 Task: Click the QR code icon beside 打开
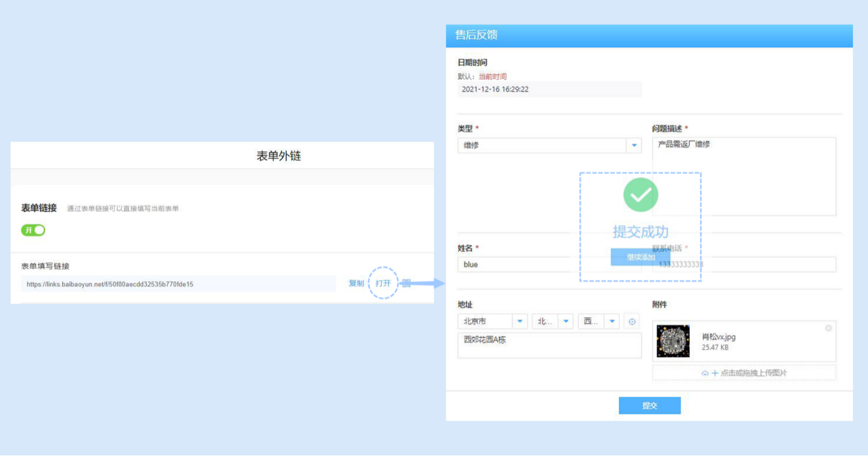coord(406,283)
